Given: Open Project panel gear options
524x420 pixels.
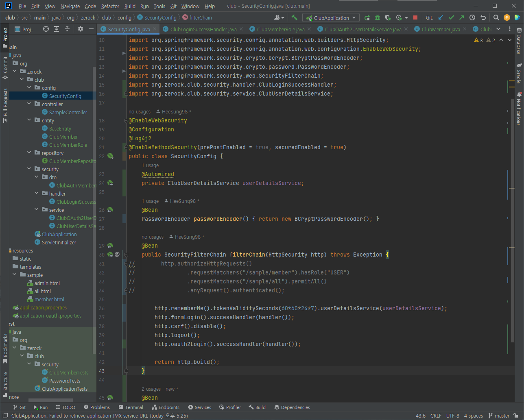Looking at the screenshot, I should (81, 29).
